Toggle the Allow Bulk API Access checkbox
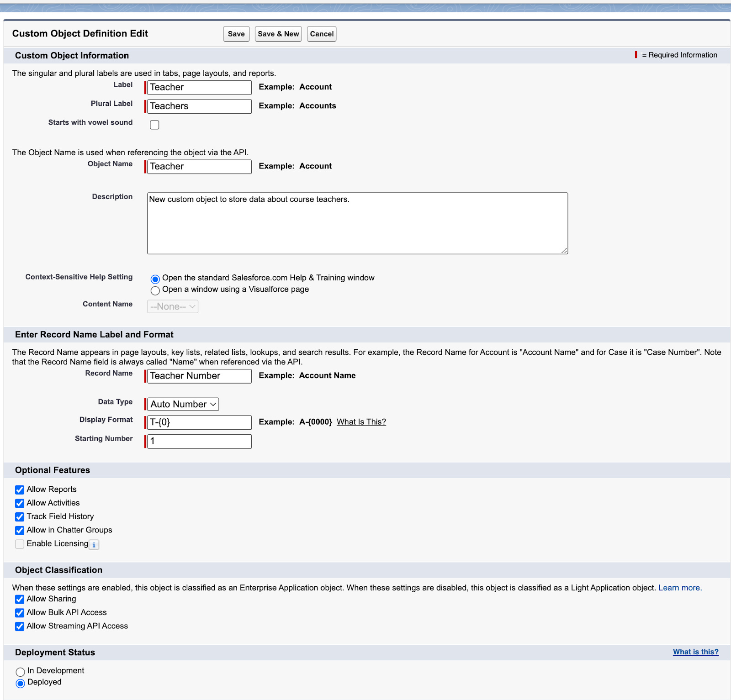The image size is (731, 700). click(x=20, y=613)
